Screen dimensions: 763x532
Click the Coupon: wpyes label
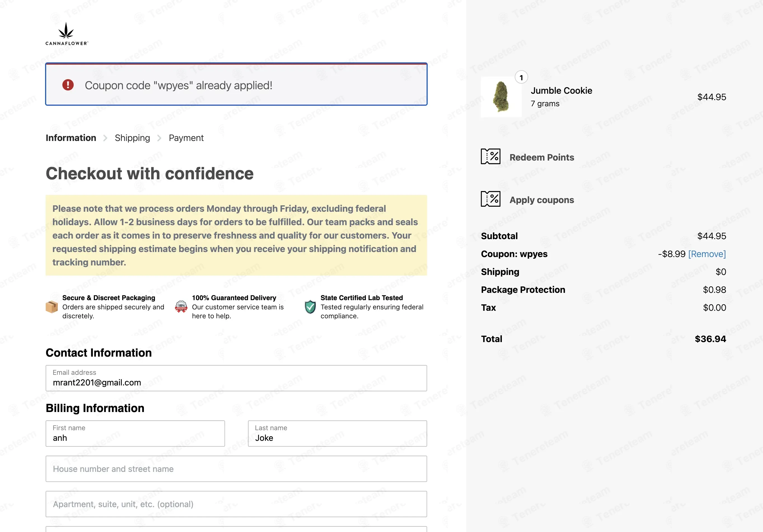point(514,254)
